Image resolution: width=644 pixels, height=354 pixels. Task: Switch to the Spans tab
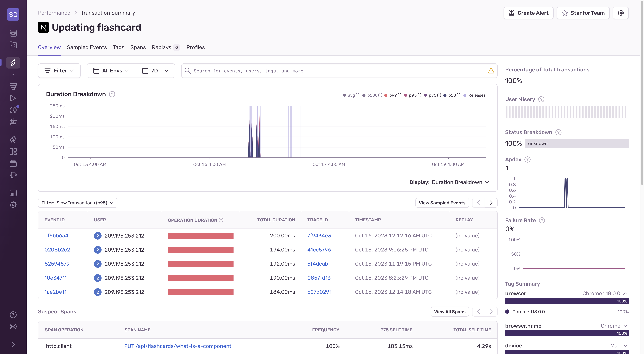click(138, 47)
